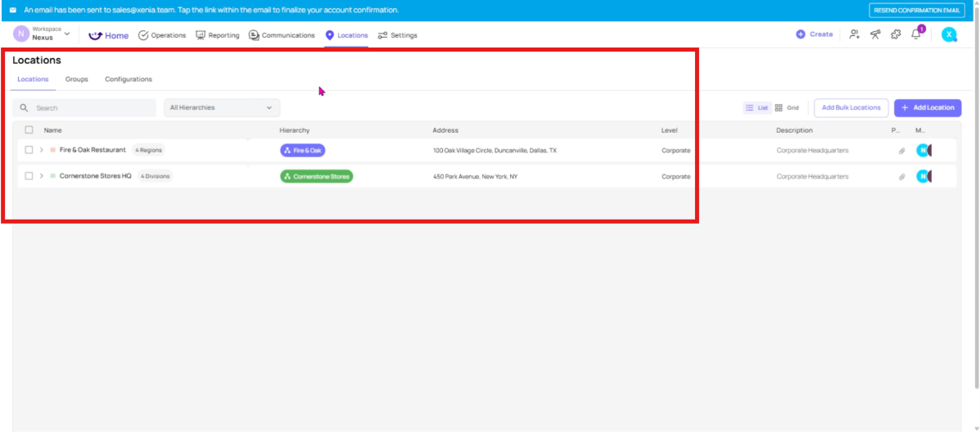The height and width of the screenshot is (435, 980).
Task: Tick the select-all checkbox in header
Action: (29, 130)
